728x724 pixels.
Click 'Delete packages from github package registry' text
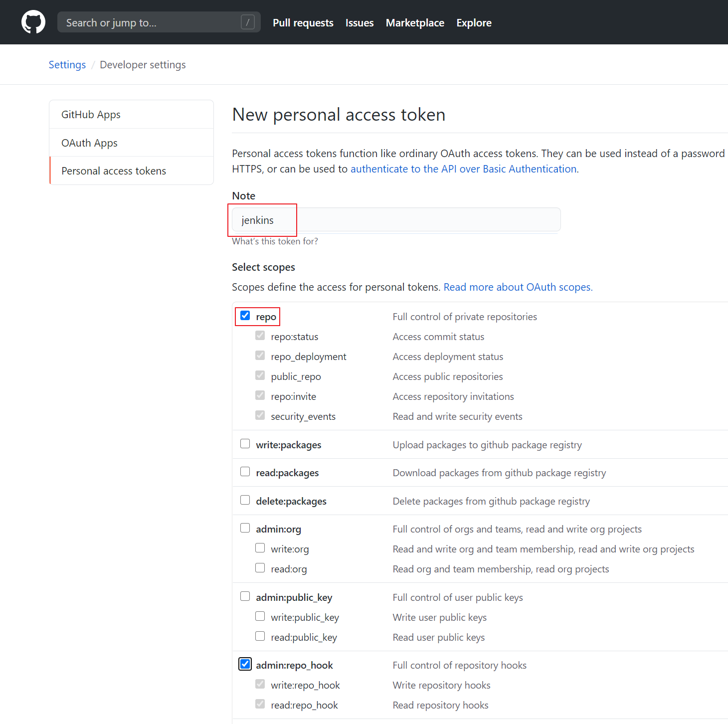click(x=491, y=501)
